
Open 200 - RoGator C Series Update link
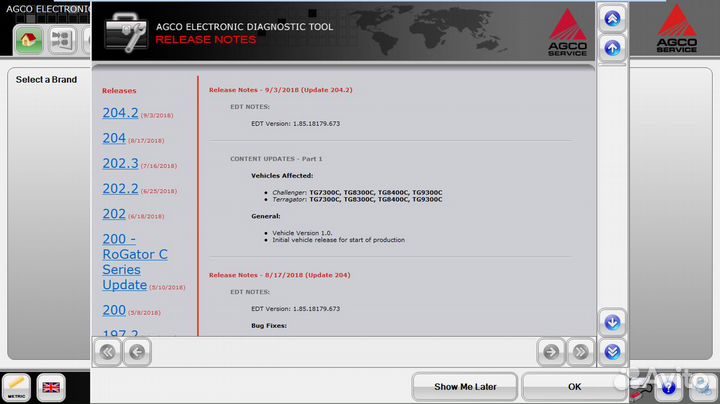(x=135, y=262)
